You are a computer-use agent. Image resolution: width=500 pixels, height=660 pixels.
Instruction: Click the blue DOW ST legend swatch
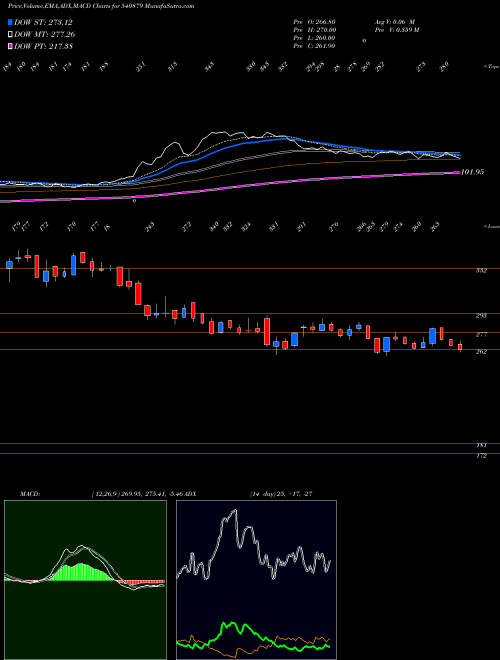tap(10, 22)
